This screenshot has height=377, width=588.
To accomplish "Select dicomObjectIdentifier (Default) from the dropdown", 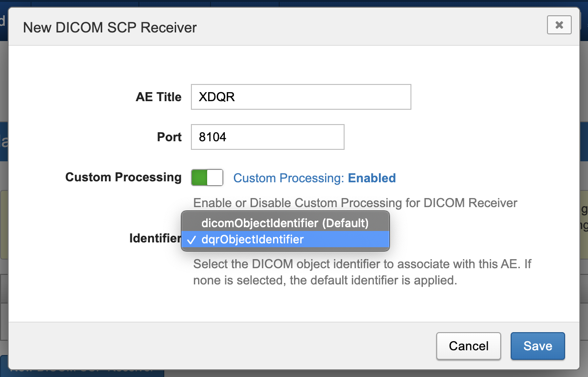I will pyautogui.click(x=285, y=223).
